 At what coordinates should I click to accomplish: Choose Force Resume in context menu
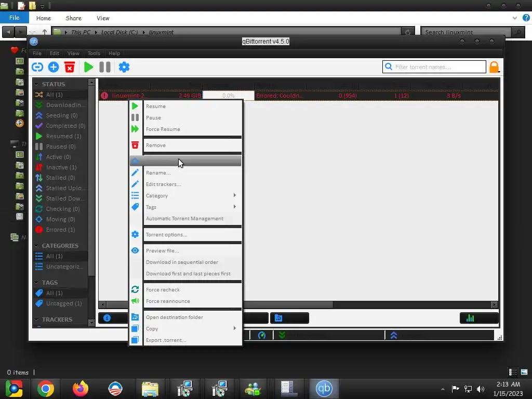[185, 129]
